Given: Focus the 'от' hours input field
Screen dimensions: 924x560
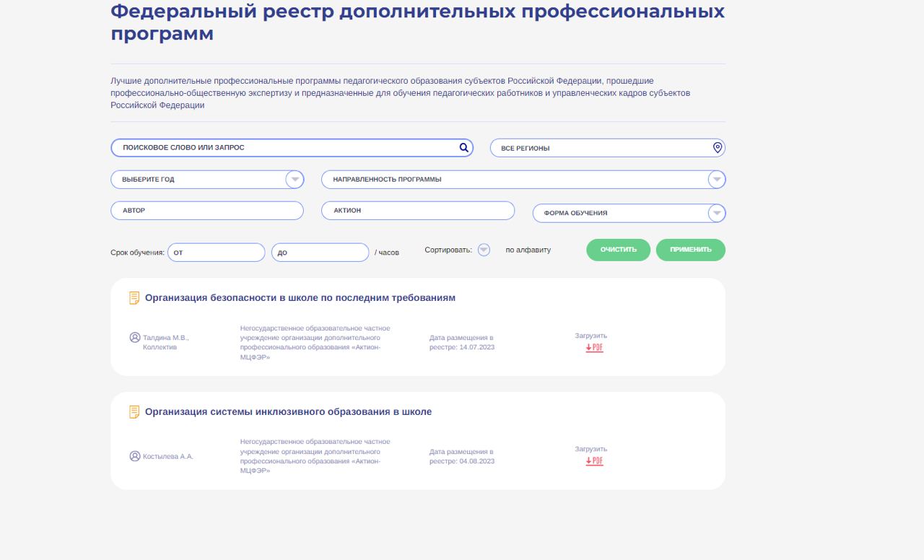Looking at the screenshot, I should (217, 253).
